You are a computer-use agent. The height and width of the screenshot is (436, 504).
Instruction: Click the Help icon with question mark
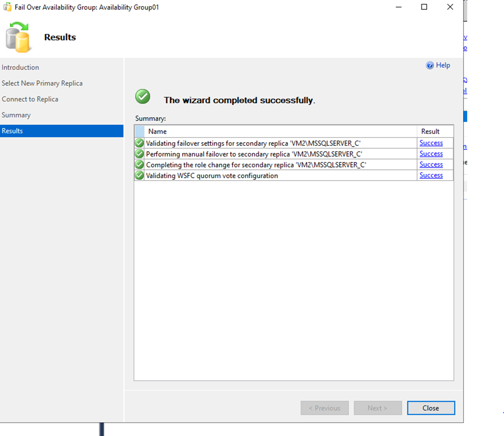point(430,65)
